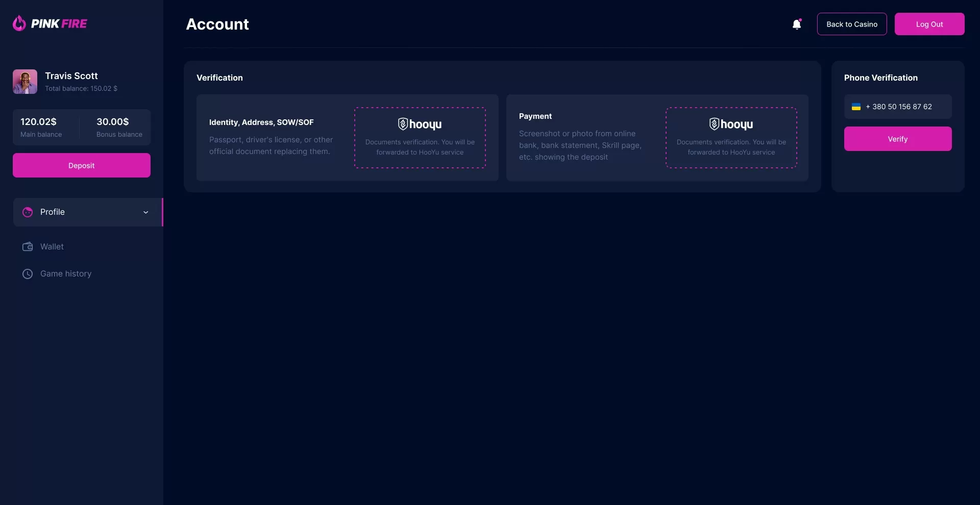This screenshot has height=505, width=980.
Task: Expand the Profile menu chevron
Action: pos(146,212)
